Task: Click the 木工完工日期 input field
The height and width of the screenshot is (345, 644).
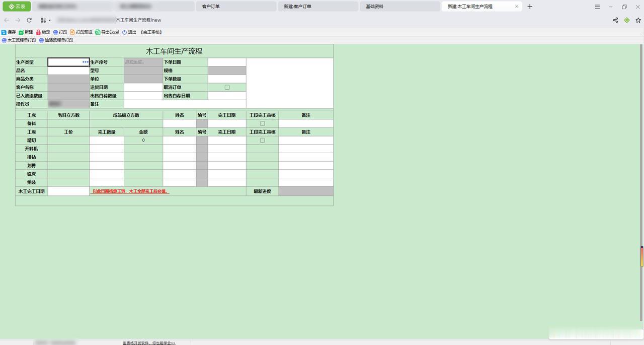Action: 68,191
